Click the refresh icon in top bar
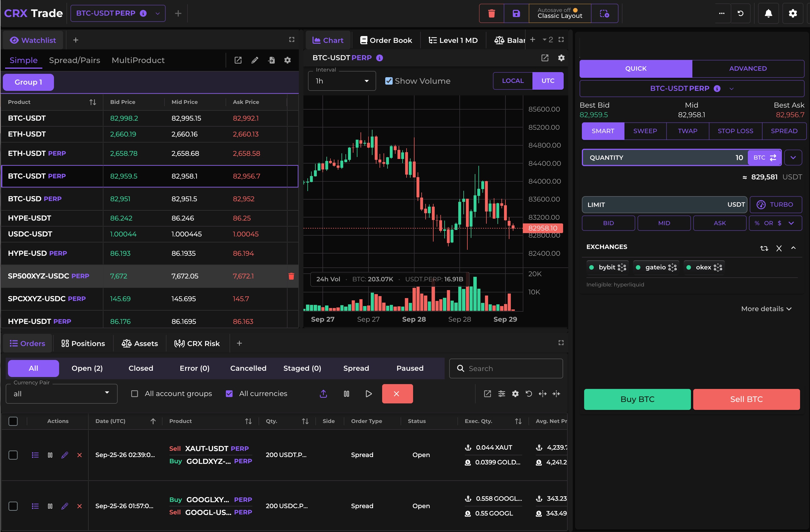810x532 pixels. (x=740, y=14)
